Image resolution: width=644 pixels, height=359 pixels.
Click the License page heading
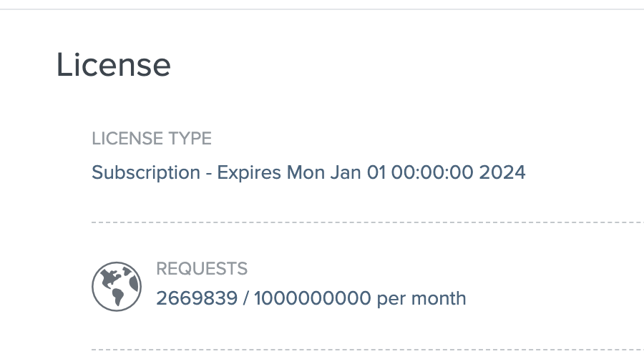click(x=114, y=65)
